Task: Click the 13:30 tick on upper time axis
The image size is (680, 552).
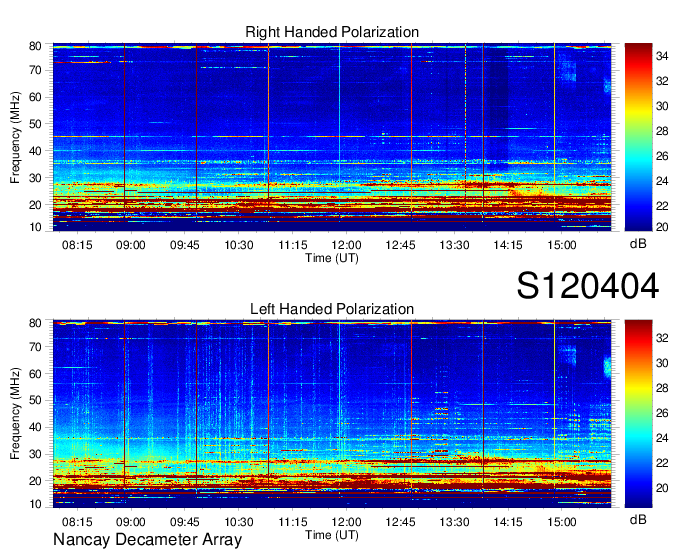Action: pyautogui.click(x=454, y=245)
